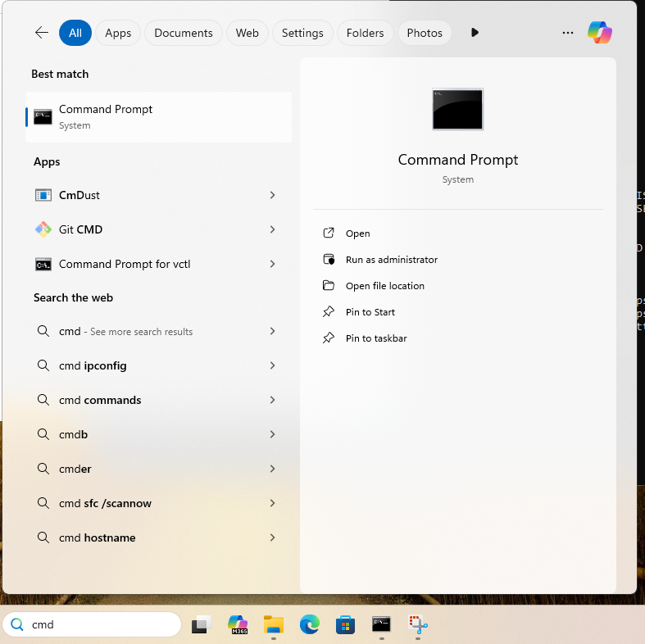The width and height of the screenshot is (645, 644).
Task: Launch Microsoft Edge from the taskbar
Action: (x=309, y=625)
